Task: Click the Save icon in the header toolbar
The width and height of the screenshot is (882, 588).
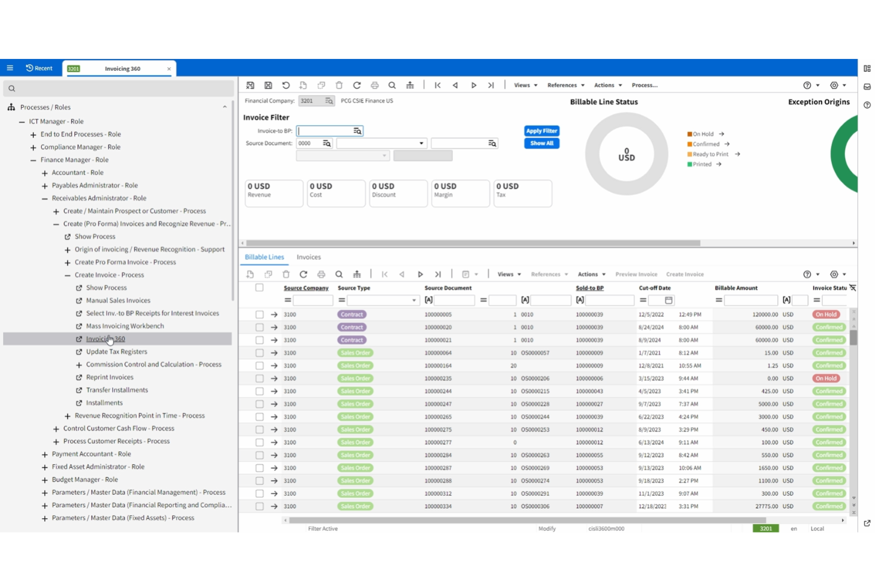Action: click(x=268, y=85)
